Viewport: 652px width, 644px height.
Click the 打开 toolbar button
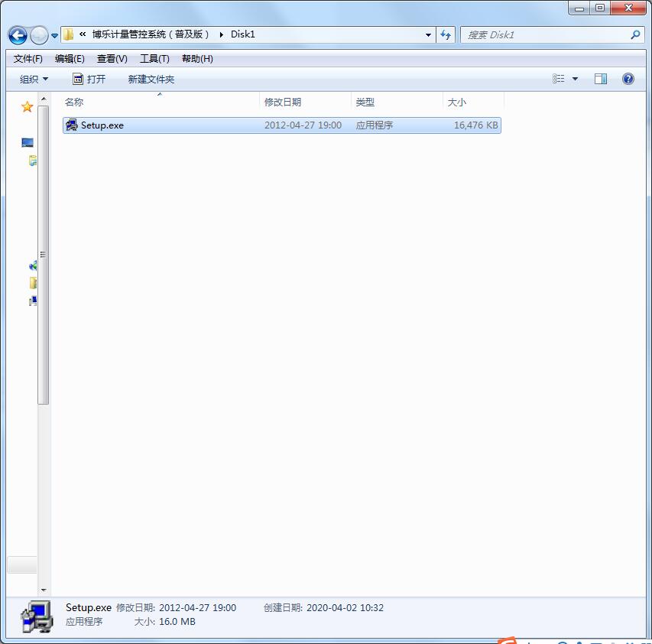(x=89, y=79)
